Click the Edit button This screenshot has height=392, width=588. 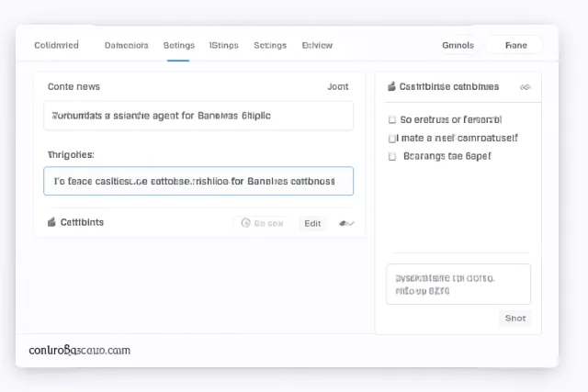[x=312, y=223]
